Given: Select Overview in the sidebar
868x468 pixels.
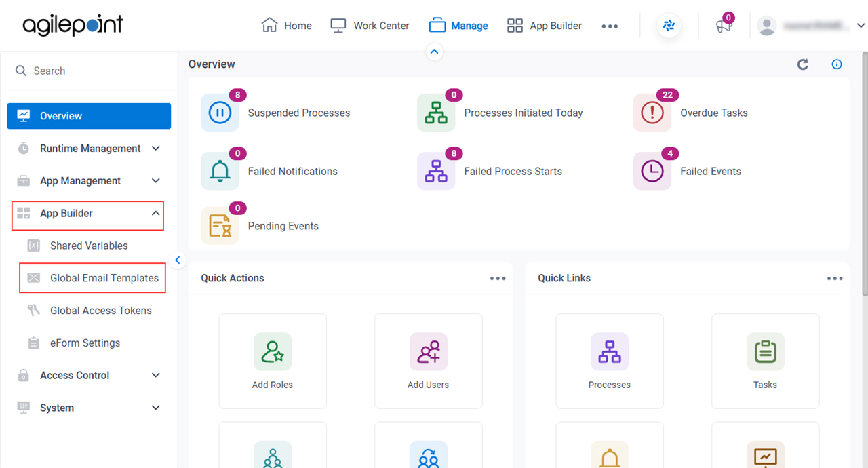Looking at the screenshot, I should (x=89, y=116).
